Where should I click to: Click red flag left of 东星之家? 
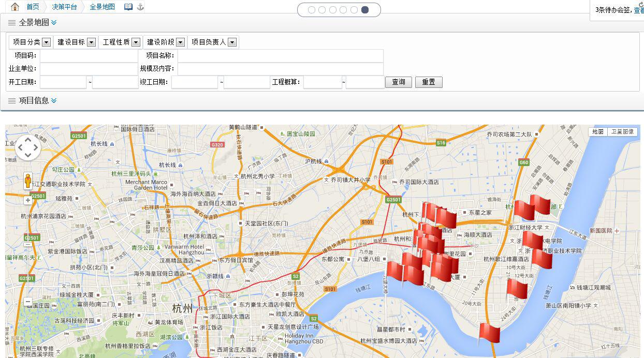point(445,218)
